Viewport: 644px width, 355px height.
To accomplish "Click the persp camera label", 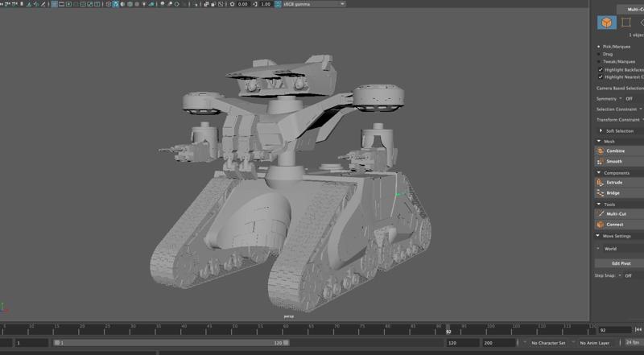I will coord(289,316).
